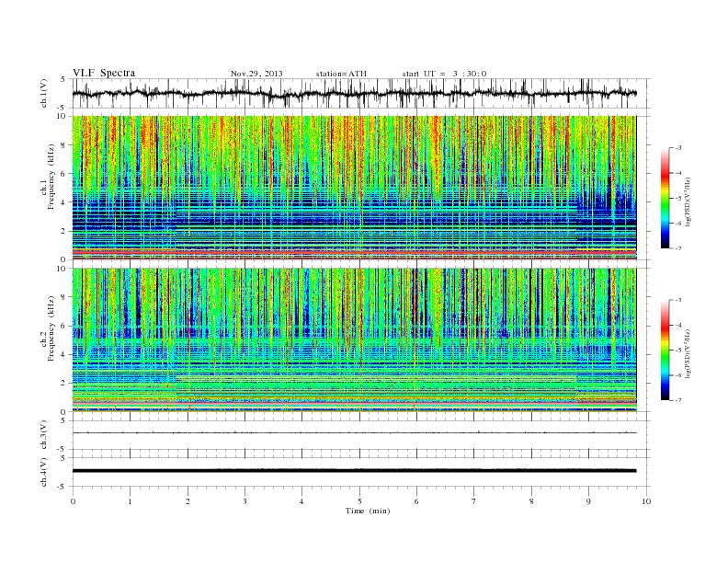Click the ch.1 "Frequency (kHz)" axis label
Screen dimensions: 728x563
(x=51, y=177)
